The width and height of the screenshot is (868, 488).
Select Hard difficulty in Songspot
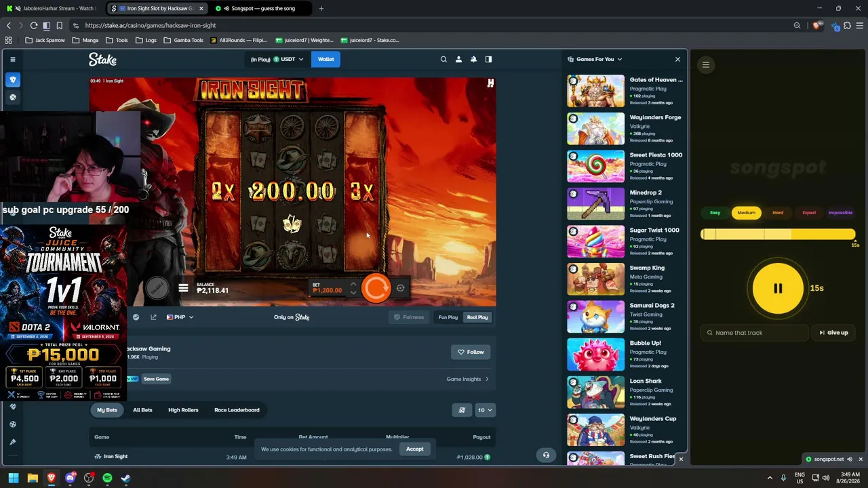pos(778,213)
